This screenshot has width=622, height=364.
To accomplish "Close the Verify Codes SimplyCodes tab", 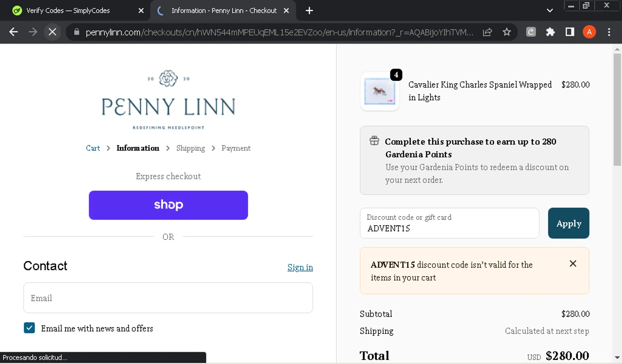I will 141,11.
